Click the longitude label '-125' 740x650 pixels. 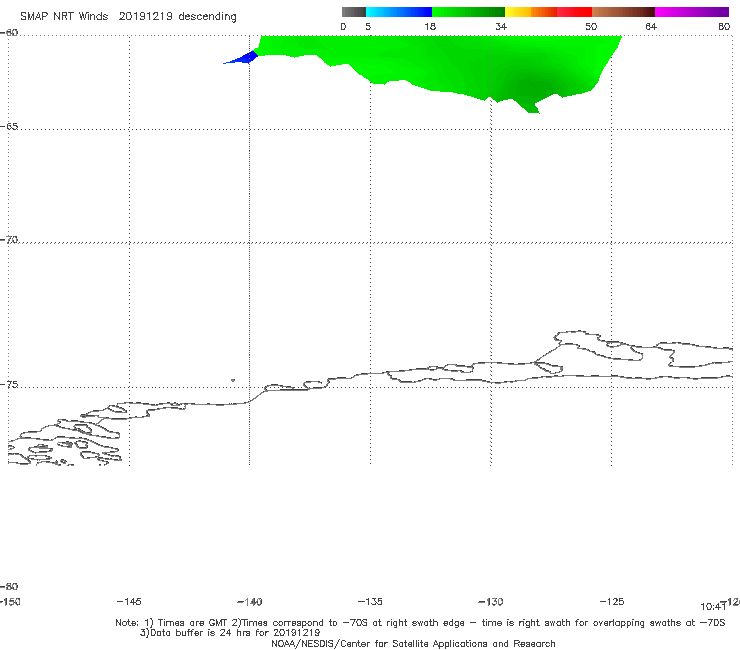tap(612, 601)
